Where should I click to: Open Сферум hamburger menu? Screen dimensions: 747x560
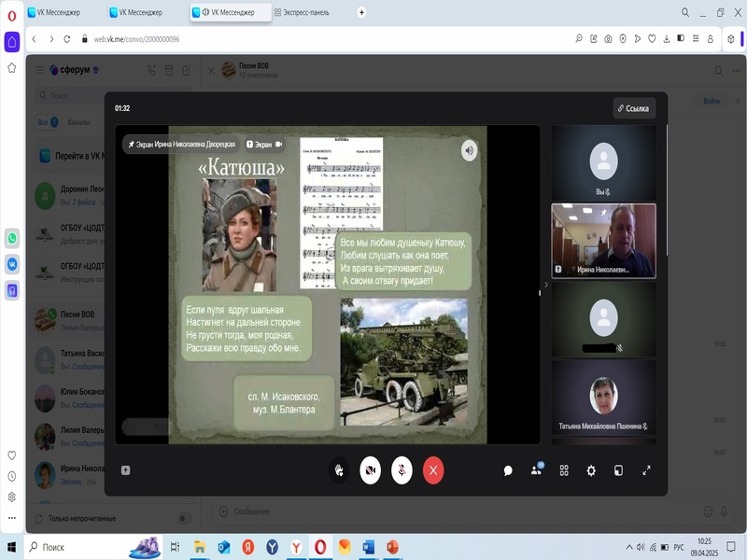click(40, 71)
